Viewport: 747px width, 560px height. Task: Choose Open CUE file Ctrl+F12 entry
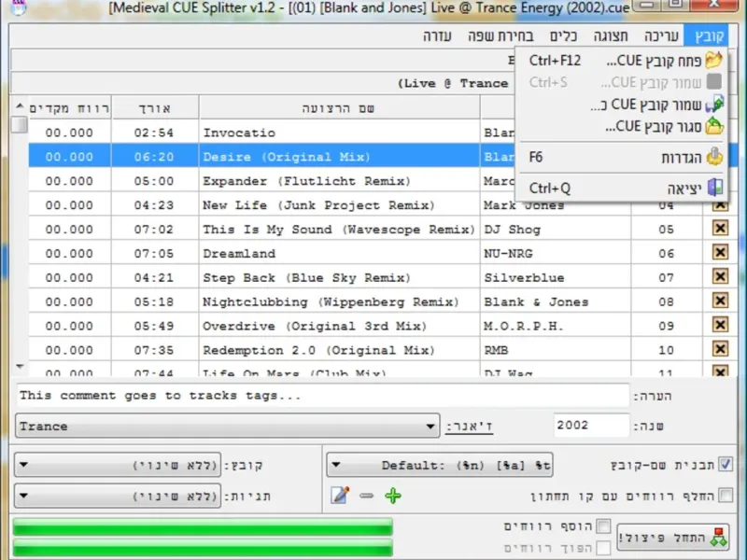coord(622,61)
